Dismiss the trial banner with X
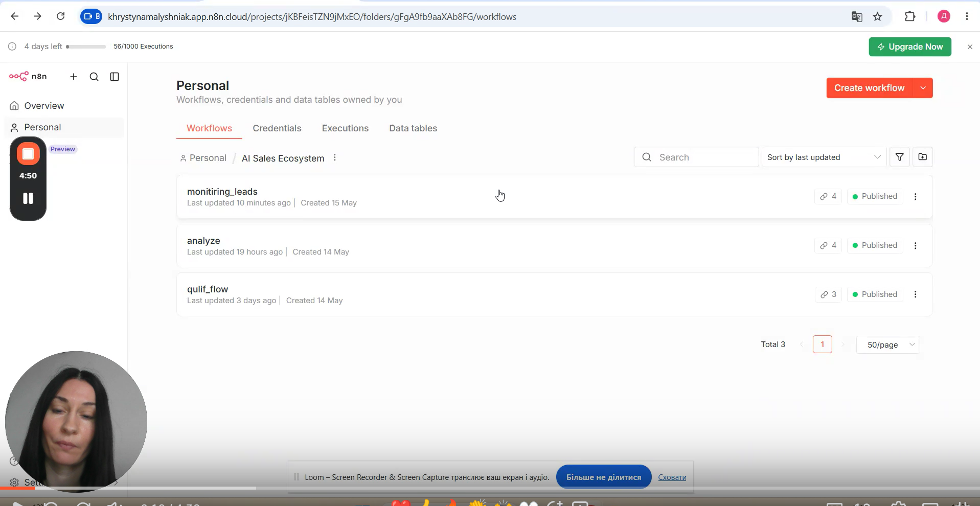The height and width of the screenshot is (506, 980). pos(970,47)
